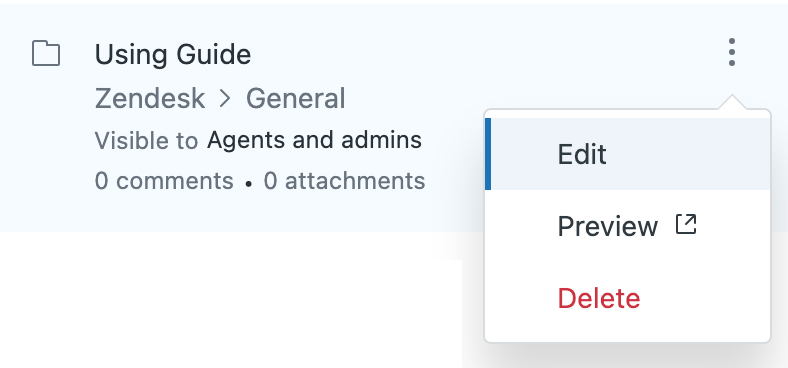Screen dimensions: 788x368
Task: Go to the Zendesk breadcrumb
Action: (150, 99)
